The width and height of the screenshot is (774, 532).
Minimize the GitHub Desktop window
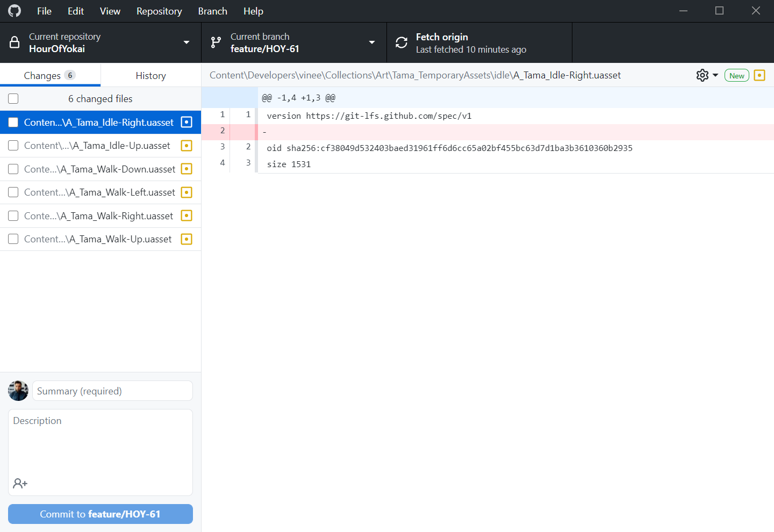coord(684,11)
